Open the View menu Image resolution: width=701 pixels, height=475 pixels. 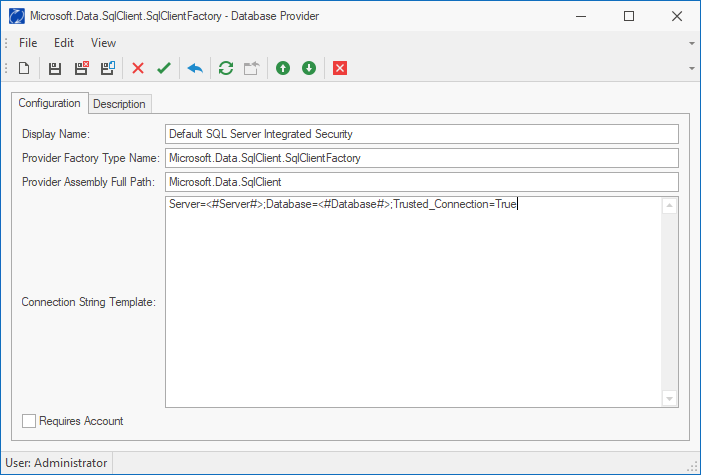[103, 43]
